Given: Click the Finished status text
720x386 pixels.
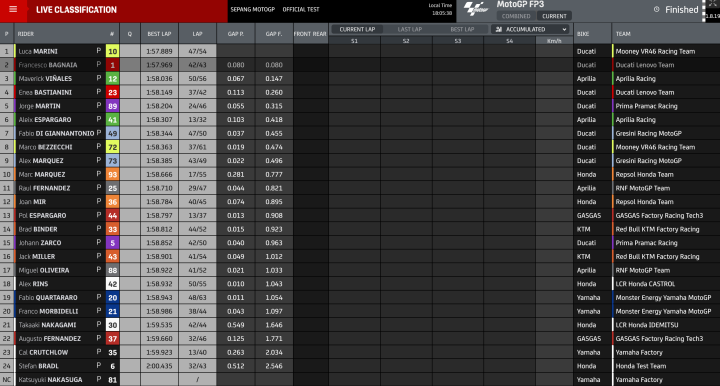Looking at the screenshot, I should 681,10.
